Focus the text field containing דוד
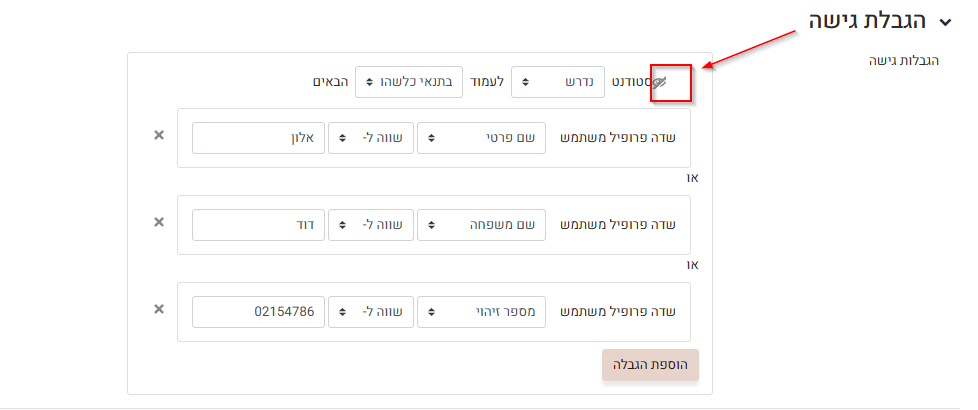The image size is (978, 410). 258,225
